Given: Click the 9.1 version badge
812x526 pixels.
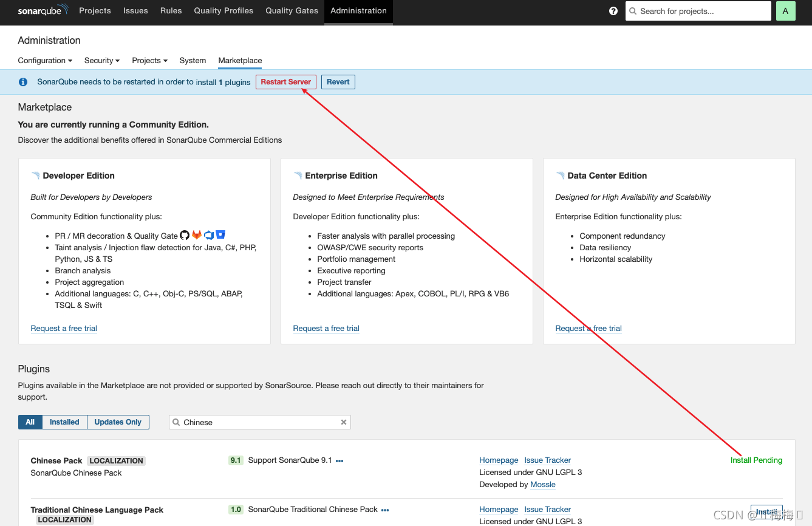Looking at the screenshot, I should 236,460.
